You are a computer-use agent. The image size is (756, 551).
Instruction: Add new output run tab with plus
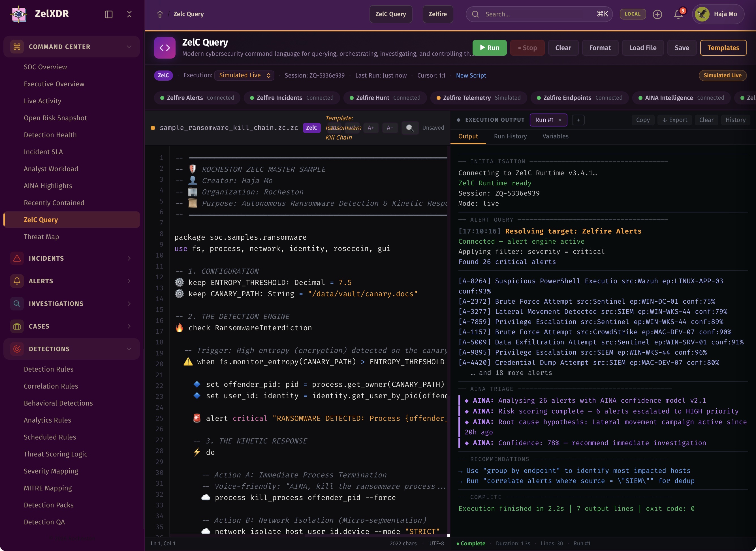click(x=578, y=120)
